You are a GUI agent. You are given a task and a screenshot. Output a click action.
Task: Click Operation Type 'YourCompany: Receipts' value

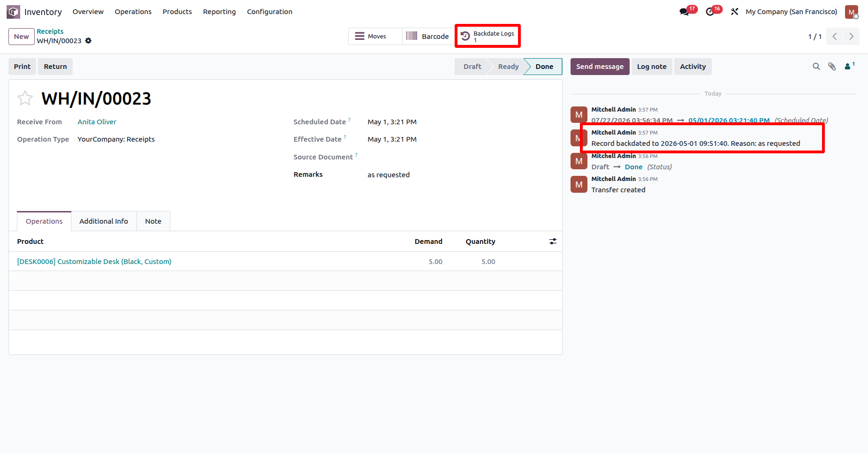(x=116, y=139)
